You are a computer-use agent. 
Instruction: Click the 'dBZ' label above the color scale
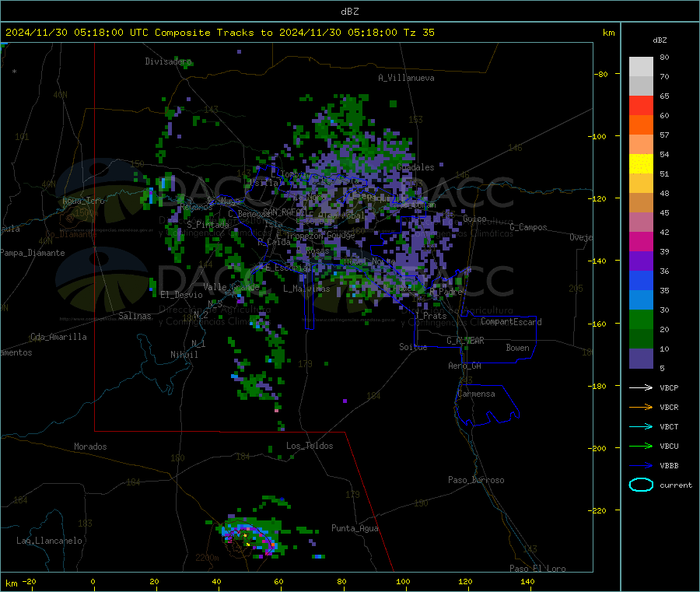tap(660, 40)
